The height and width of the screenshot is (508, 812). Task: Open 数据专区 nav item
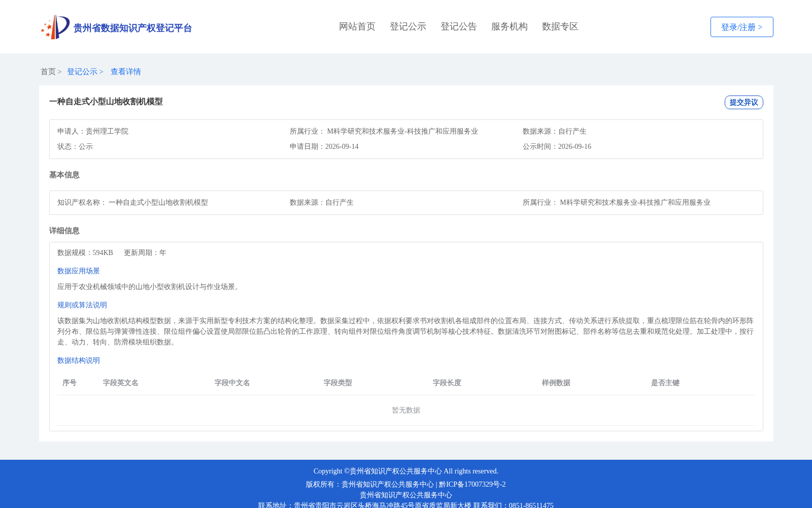tap(560, 26)
